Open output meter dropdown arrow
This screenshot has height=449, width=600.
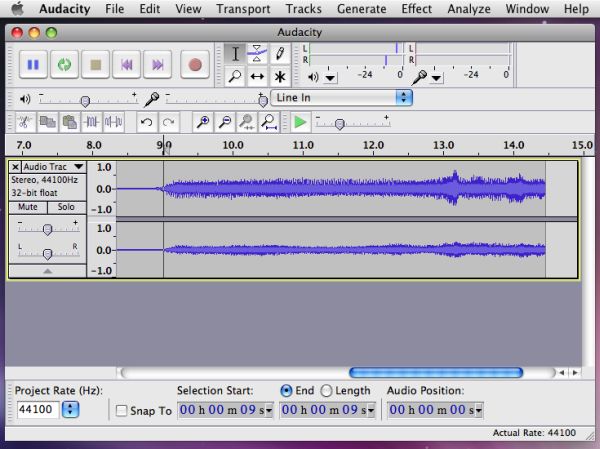(x=330, y=78)
